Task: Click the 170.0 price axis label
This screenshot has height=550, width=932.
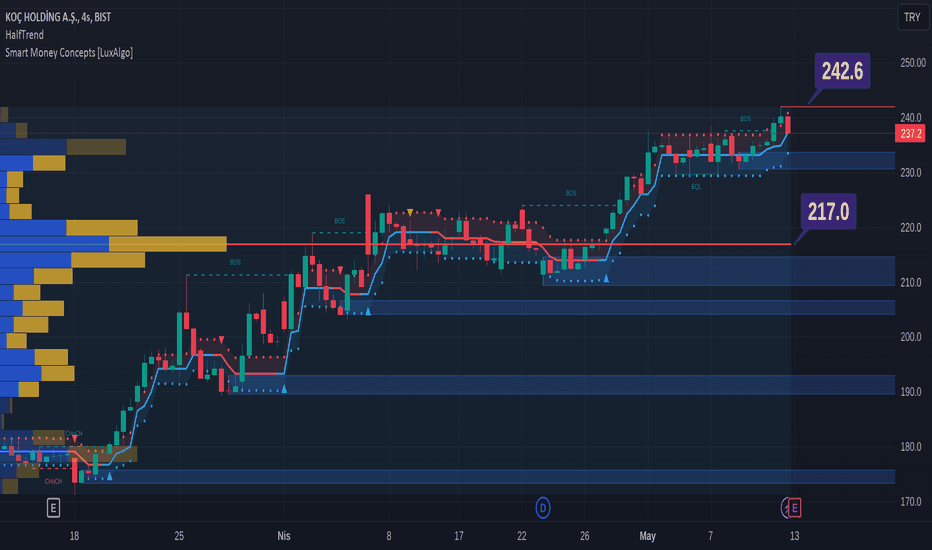Action: tap(911, 501)
